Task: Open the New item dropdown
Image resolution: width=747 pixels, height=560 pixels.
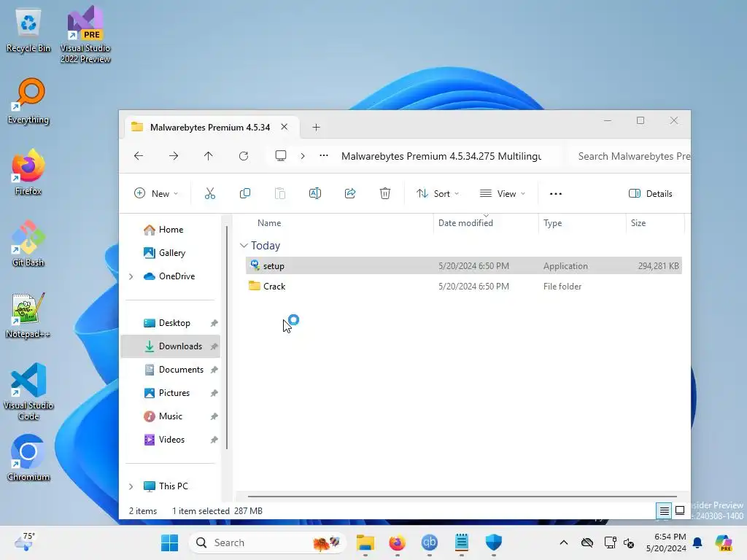Action: click(156, 194)
